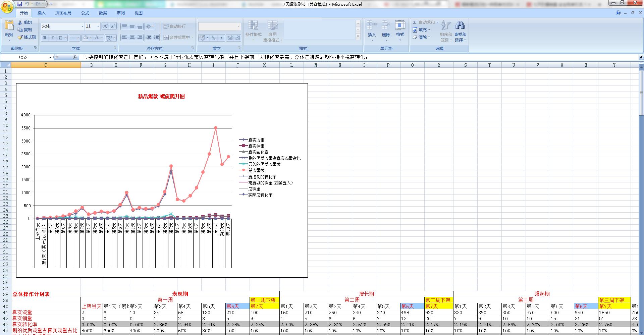Image resolution: width=644 pixels, height=335 pixels.
Task: Click Delete cells 删除 icon
Action: [x=386, y=25]
